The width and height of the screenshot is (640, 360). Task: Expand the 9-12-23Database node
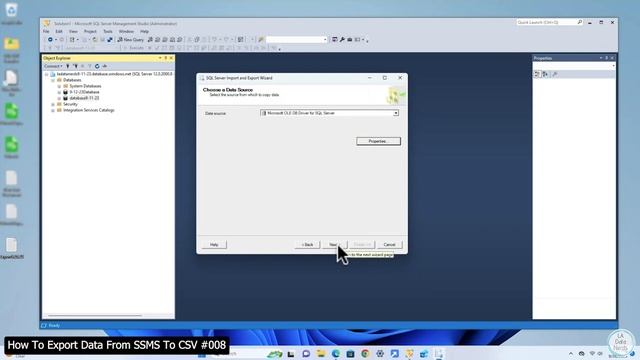[59, 92]
